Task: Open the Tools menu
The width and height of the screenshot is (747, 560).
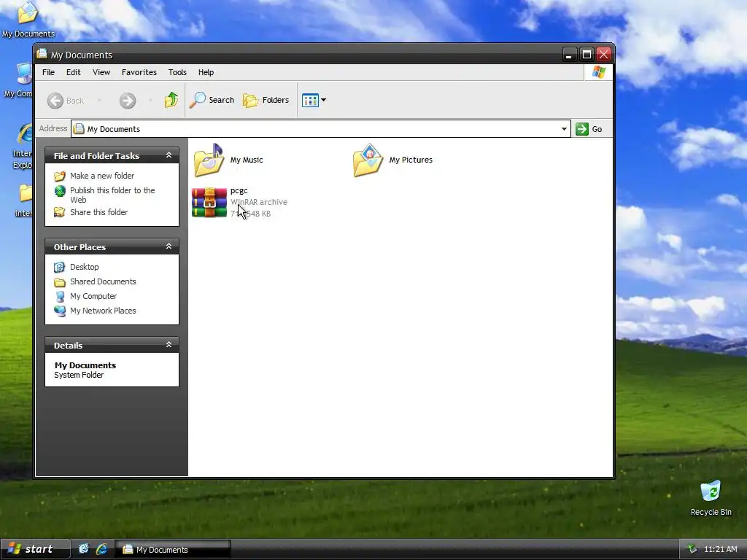Action: pyautogui.click(x=177, y=72)
